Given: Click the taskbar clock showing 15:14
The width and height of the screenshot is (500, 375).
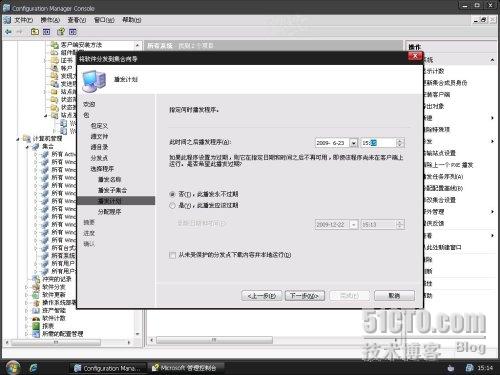Looking at the screenshot, I should pyautogui.click(x=485, y=368).
